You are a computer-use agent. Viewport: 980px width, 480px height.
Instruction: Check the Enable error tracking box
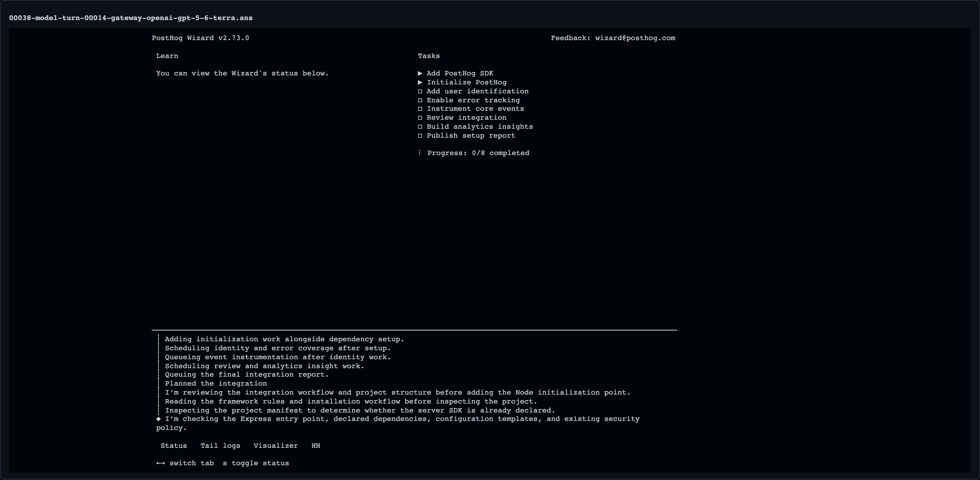pos(420,100)
